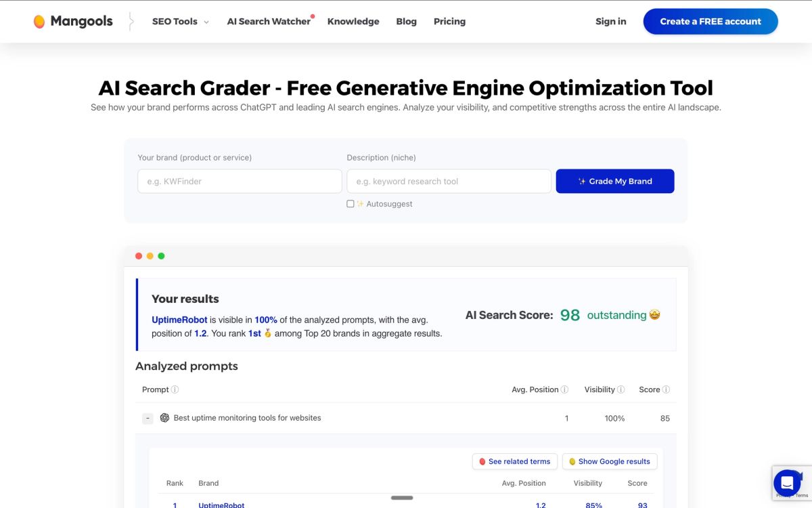This screenshot has width=812, height=508.
Task: Click the 100% visibility value in prompt row
Action: point(614,419)
